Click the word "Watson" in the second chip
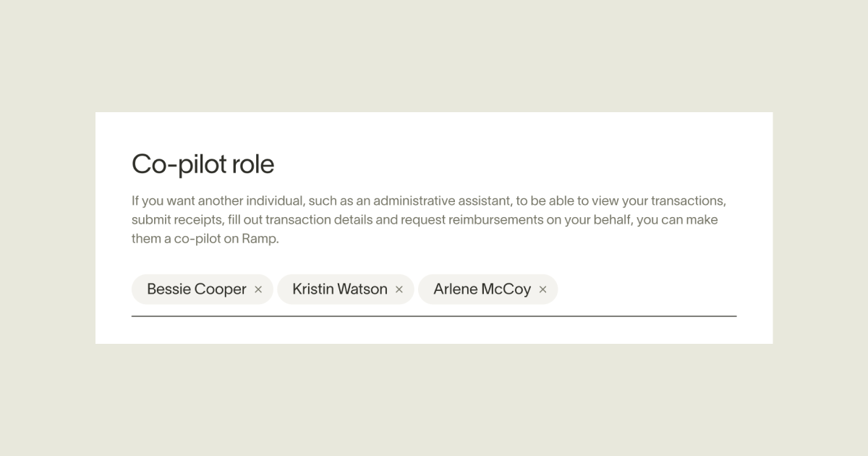 click(363, 290)
